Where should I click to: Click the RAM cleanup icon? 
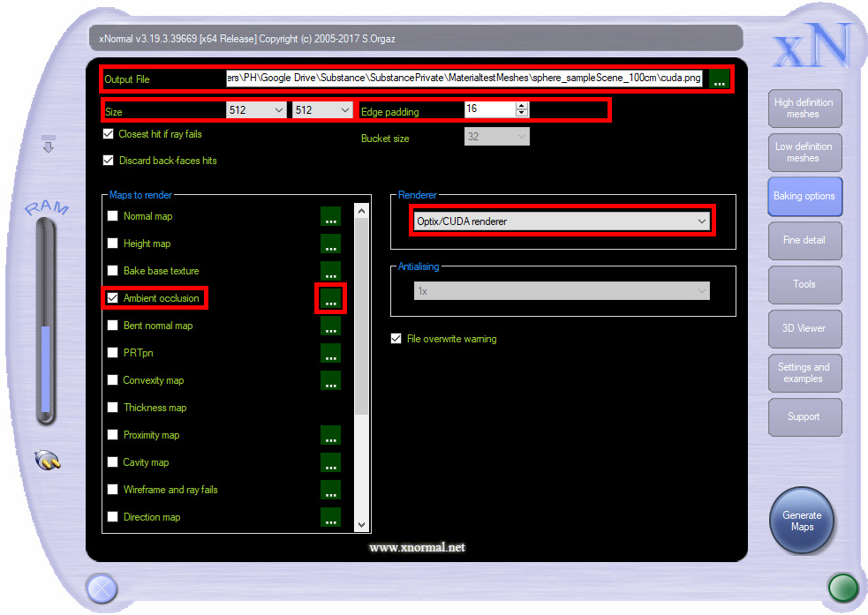(47, 460)
